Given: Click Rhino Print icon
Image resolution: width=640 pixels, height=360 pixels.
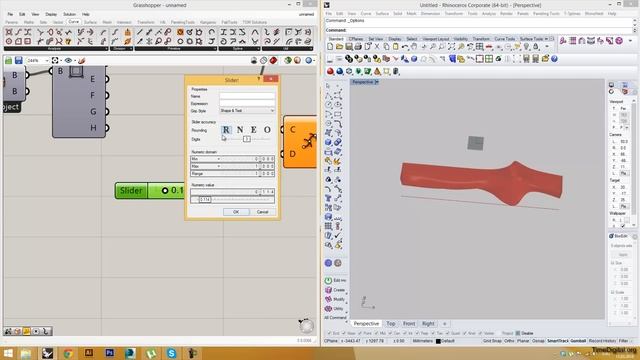Looking at the screenshot, I should (358, 47).
